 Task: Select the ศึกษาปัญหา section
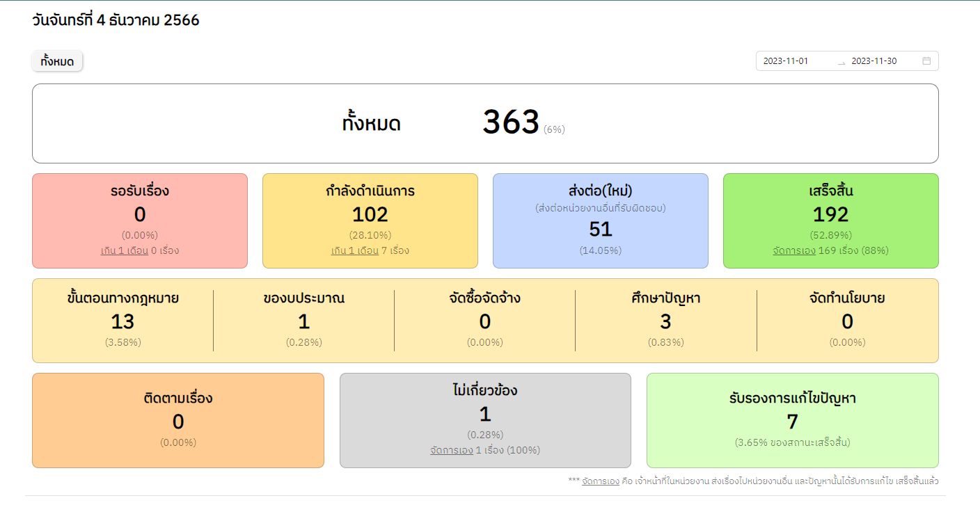(665, 320)
